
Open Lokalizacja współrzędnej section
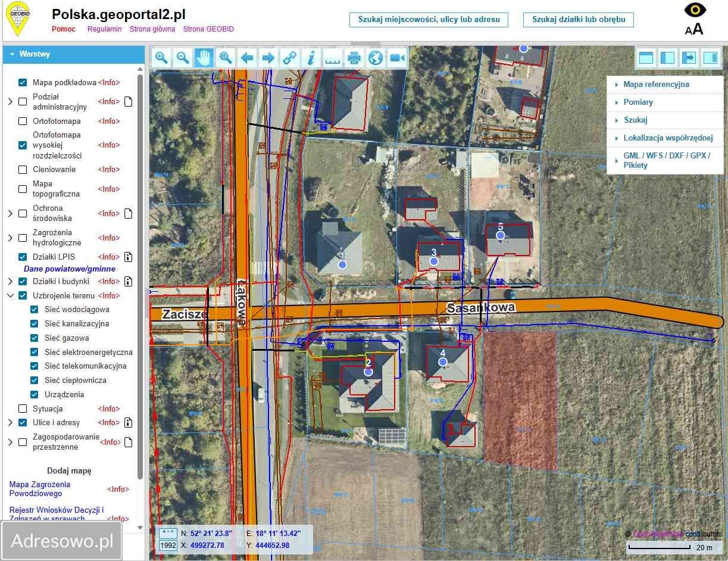coord(665,138)
